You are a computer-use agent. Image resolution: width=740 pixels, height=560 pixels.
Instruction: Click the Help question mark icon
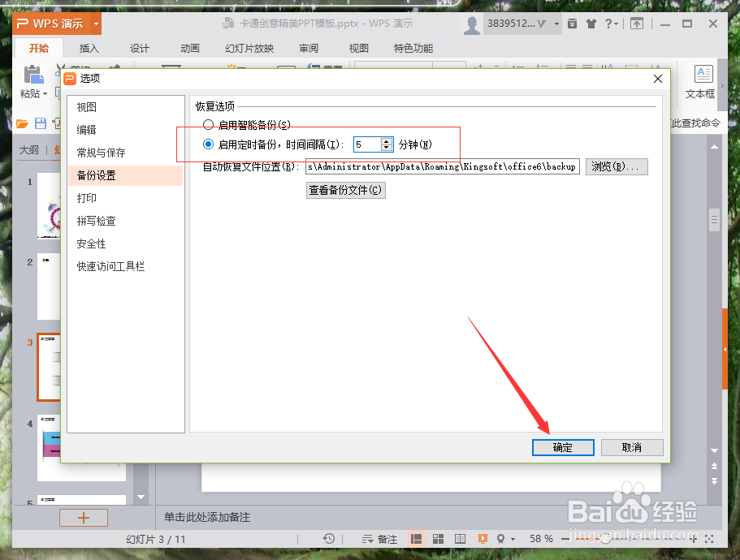coord(609,24)
